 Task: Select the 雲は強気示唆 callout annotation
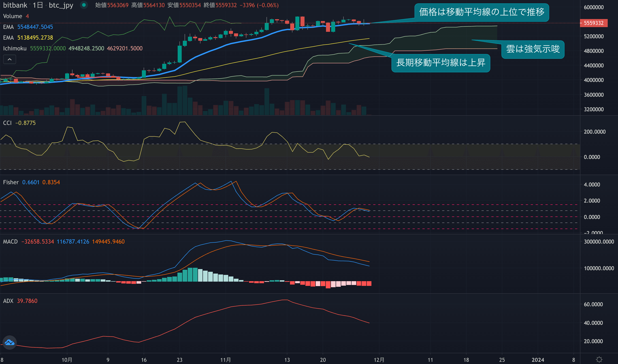[533, 49]
